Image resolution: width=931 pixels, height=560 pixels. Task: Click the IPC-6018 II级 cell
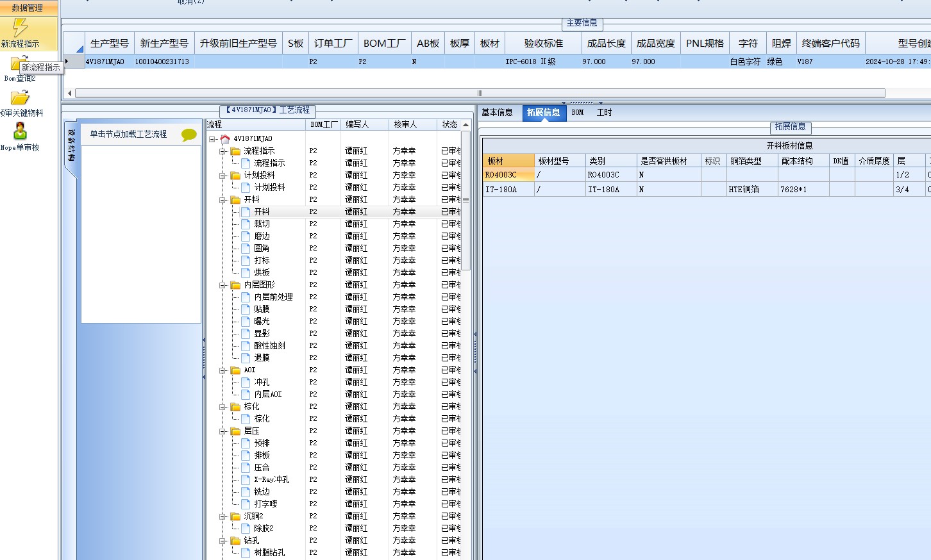pyautogui.click(x=543, y=62)
